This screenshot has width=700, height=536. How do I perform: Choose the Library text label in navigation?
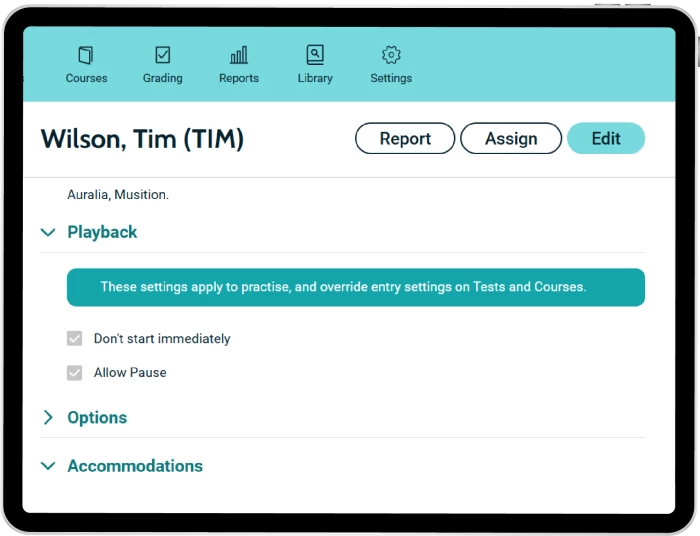(315, 78)
